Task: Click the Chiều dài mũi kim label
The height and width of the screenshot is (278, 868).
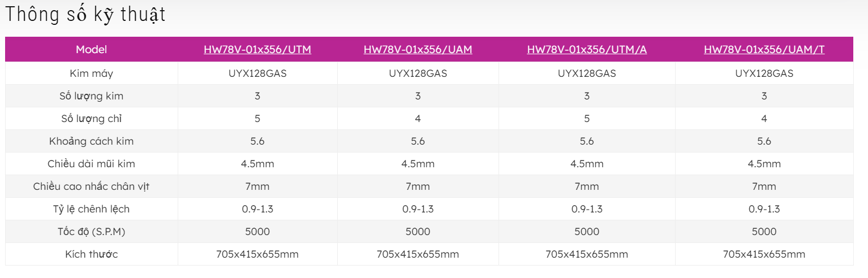Action: pyautogui.click(x=91, y=164)
